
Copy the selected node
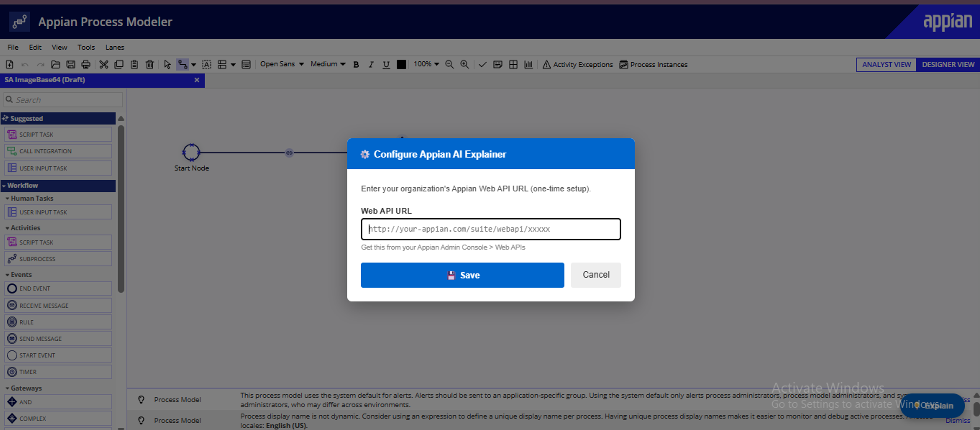[119, 64]
